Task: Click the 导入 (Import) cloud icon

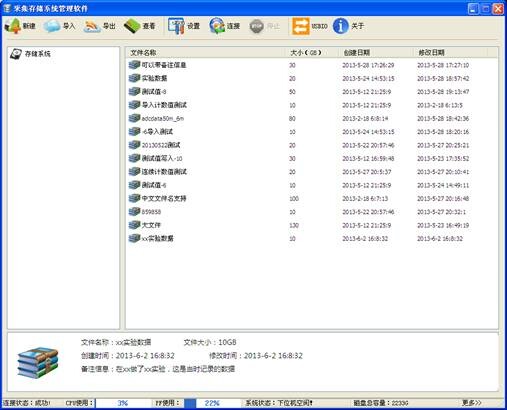Action: pos(52,26)
